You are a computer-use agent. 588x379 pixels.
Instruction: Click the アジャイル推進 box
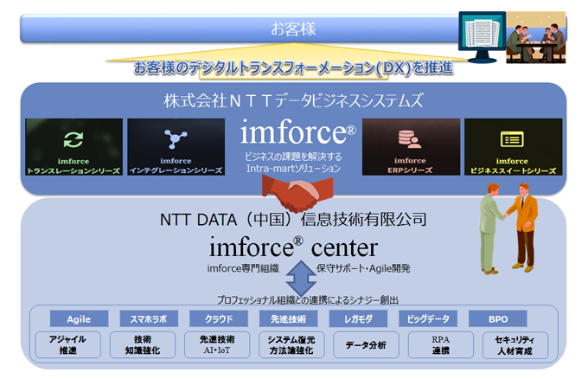(x=67, y=344)
